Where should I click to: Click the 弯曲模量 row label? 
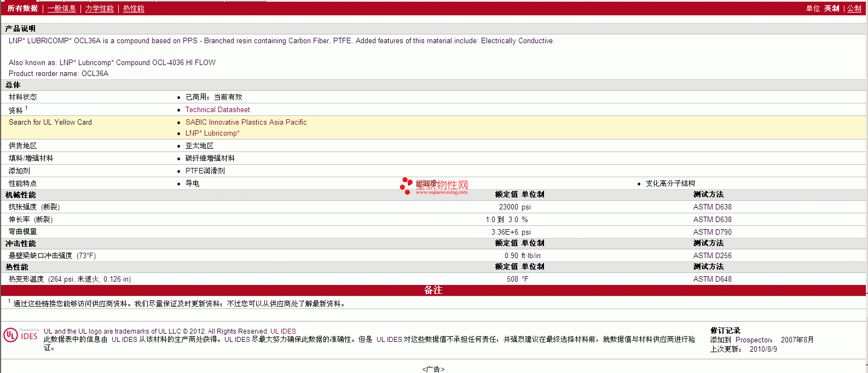tap(22, 232)
